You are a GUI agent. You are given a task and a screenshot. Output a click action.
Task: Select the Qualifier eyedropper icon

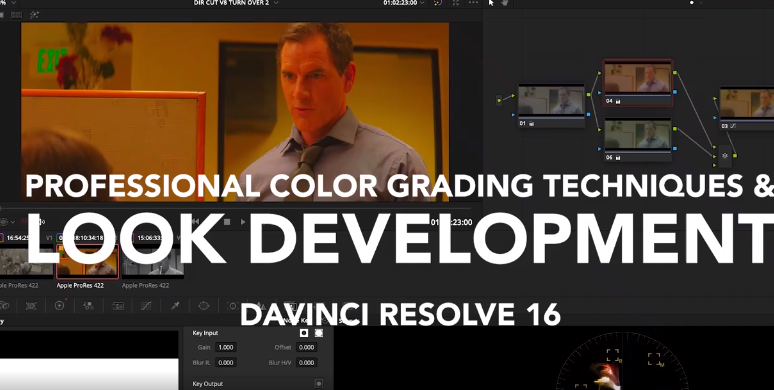click(x=175, y=306)
